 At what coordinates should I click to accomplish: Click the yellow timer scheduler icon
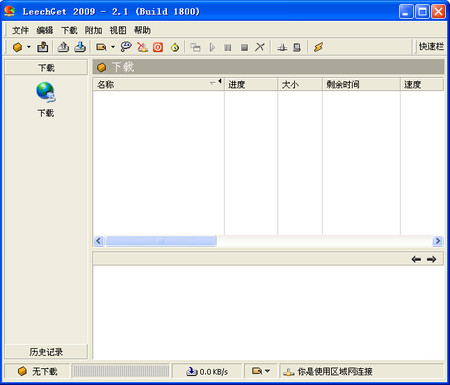175,48
